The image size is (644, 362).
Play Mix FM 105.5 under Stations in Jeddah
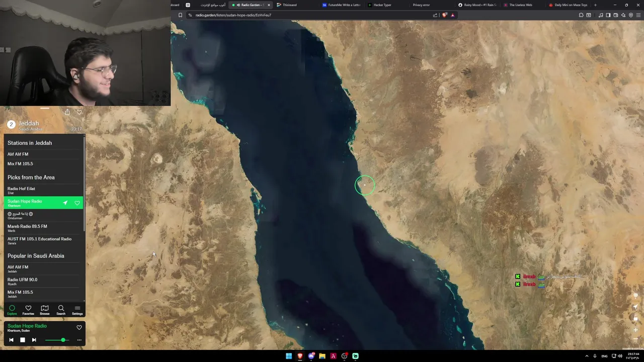click(x=44, y=164)
